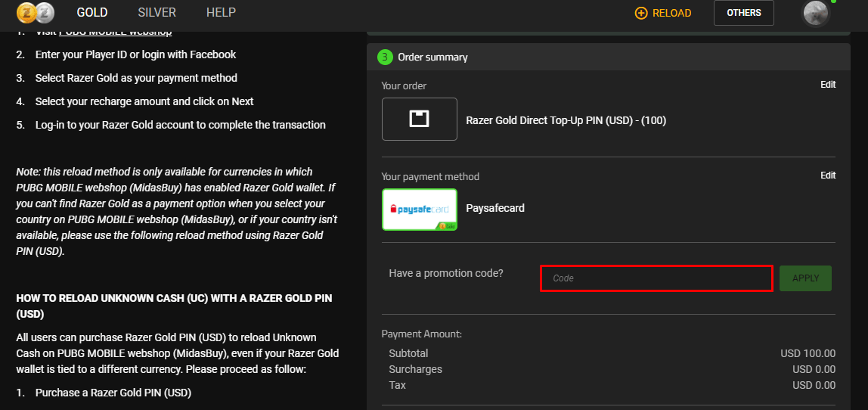868x410 pixels.
Task: Click the Surcharges USD 0.00 value
Action: point(814,370)
